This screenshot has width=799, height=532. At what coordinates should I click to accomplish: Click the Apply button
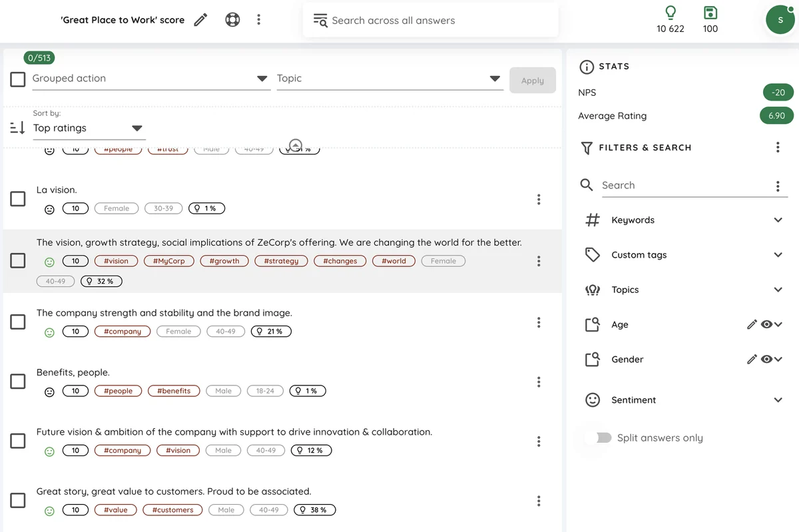coord(533,81)
